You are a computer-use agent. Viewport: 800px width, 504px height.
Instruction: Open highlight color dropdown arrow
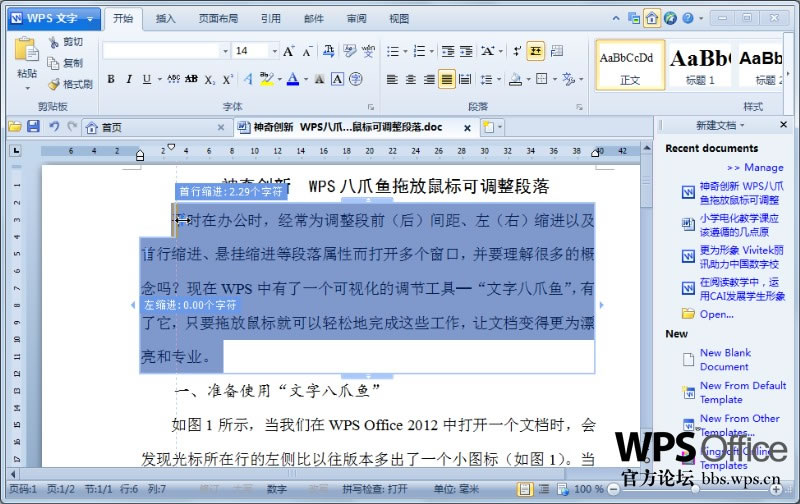click(280, 80)
